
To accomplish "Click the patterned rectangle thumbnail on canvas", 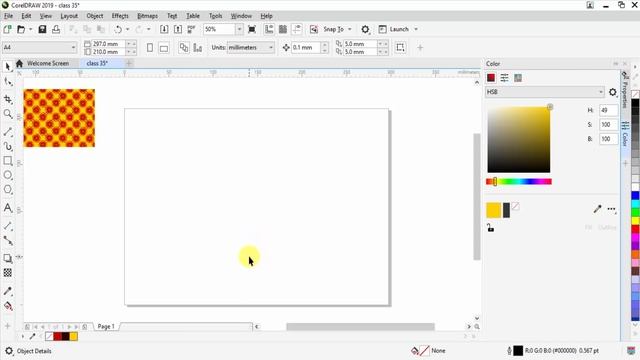I will click(x=59, y=118).
